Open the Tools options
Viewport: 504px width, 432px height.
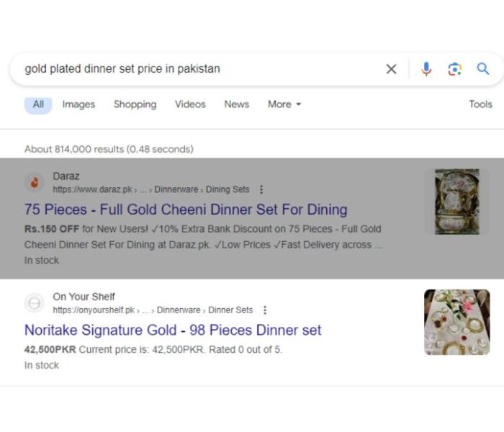pos(480,104)
